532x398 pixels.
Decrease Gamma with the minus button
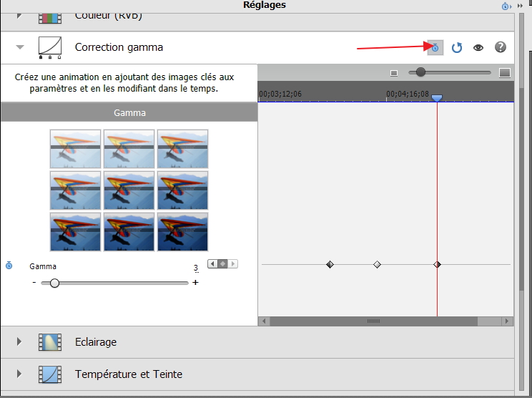point(34,282)
